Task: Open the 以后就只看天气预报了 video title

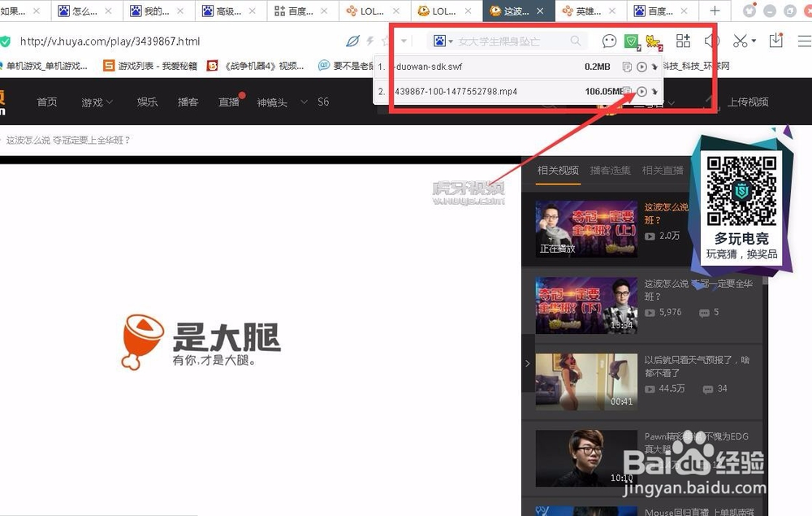Action: pos(697,366)
